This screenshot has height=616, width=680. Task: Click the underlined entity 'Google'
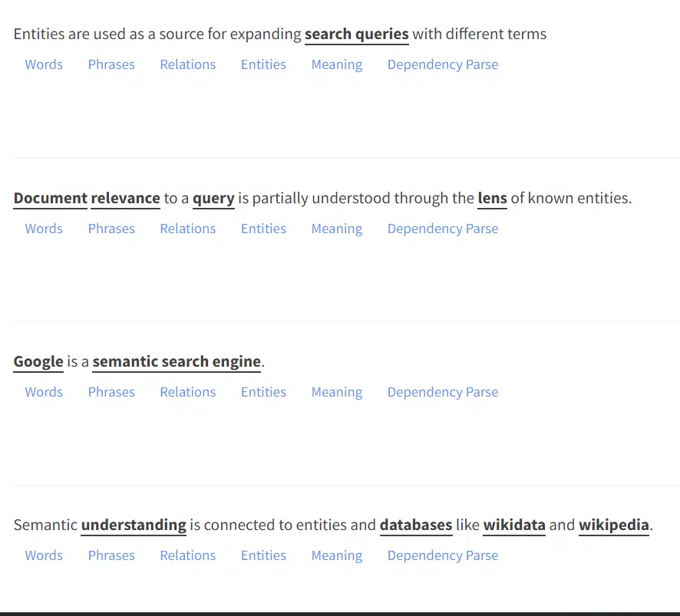[38, 362]
